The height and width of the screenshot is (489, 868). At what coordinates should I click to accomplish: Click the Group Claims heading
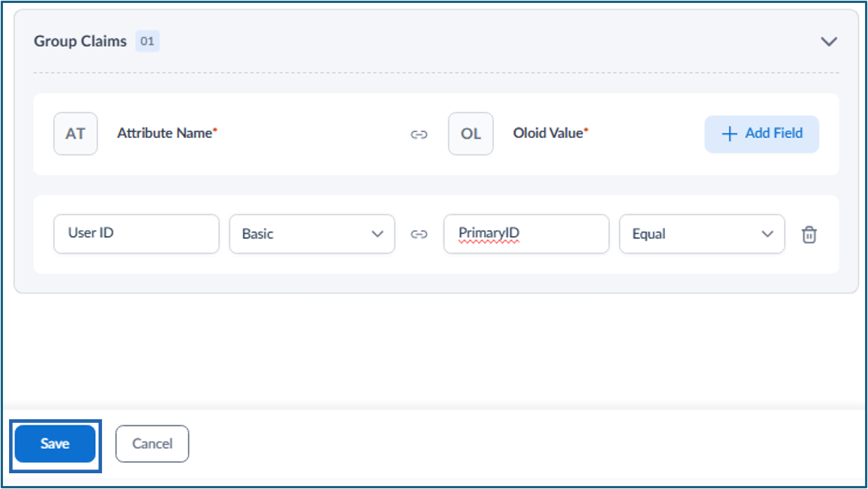pos(80,41)
